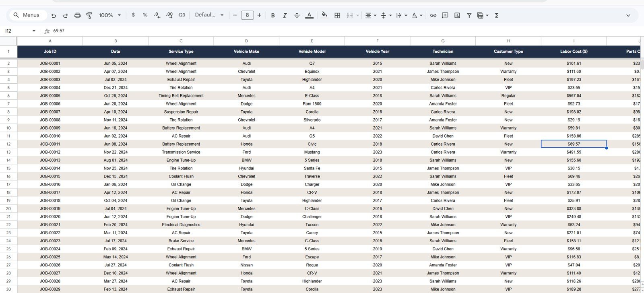Select cell JOB-00029
The height and width of the screenshot is (293, 644).
point(50,289)
